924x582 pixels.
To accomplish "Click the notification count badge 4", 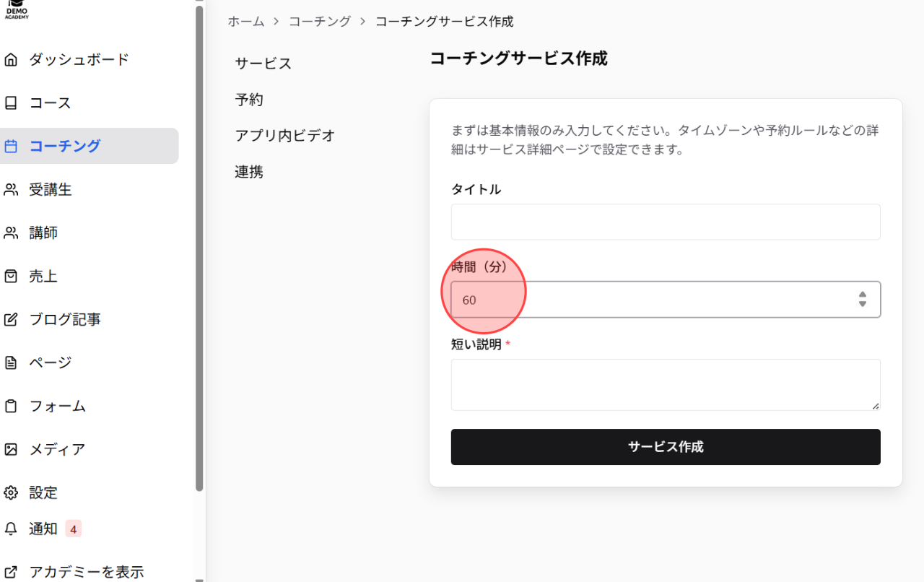I will coord(73,529).
